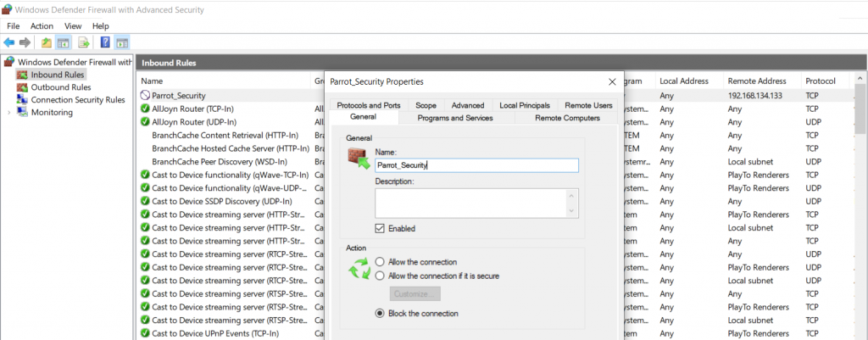Click the Outbound Rules tree icon

point(22,87)
